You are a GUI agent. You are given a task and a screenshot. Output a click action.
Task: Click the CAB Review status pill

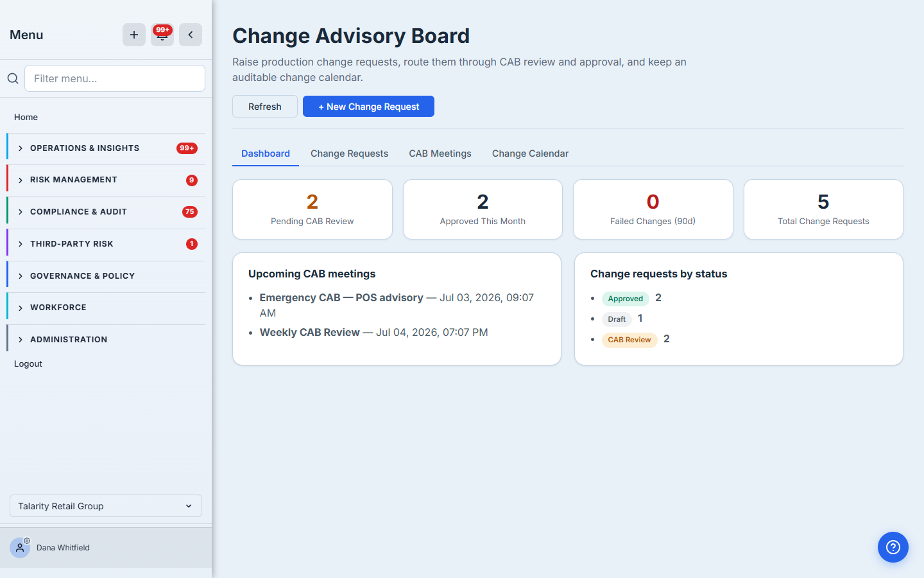(x=629, y=340)
